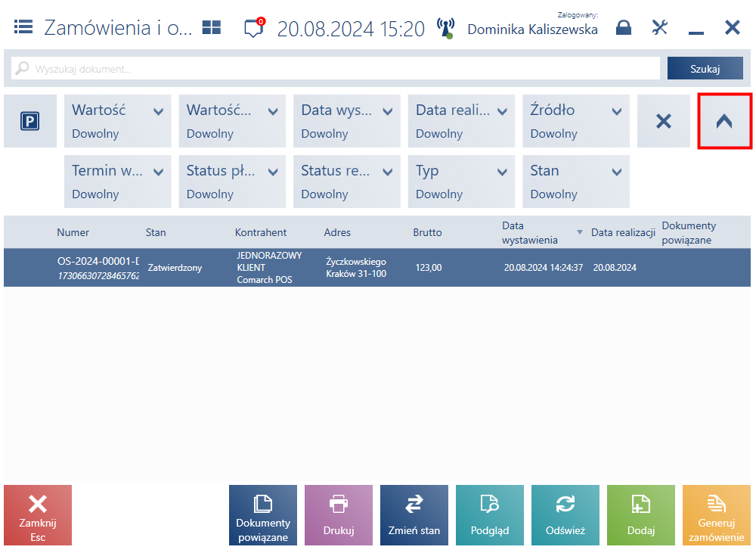
Task: Clear all filters with X icon
Action: pyautogui.click(x=664, y=121)
